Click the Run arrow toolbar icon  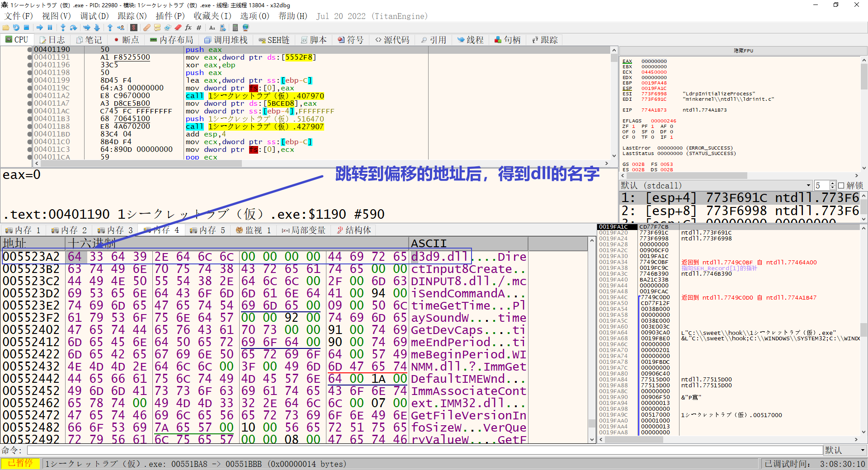40,28
